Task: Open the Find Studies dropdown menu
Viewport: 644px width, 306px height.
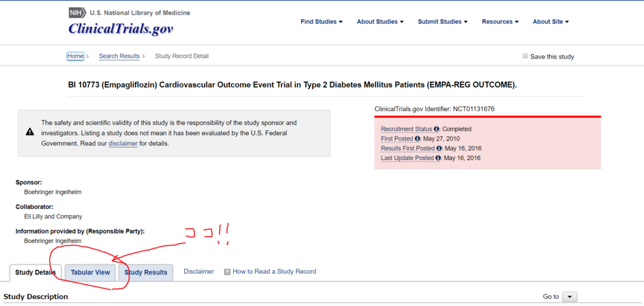Action: (321, 22)
